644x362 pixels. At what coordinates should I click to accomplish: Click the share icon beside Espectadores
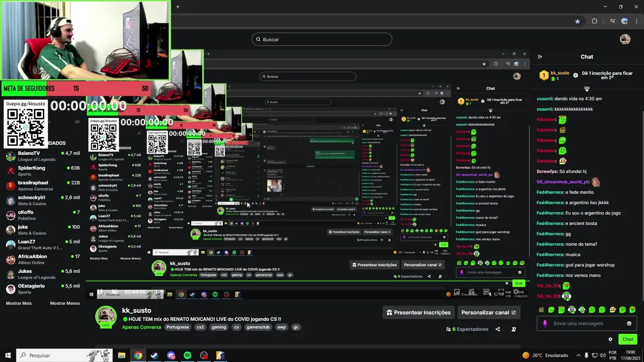click(498, 329)
